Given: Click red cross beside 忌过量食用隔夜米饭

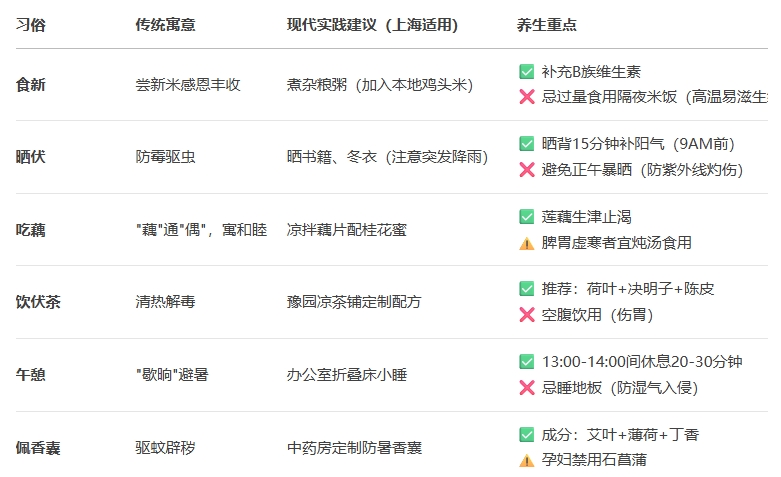Looking at the screenshot, I should (x=526, y=97).
